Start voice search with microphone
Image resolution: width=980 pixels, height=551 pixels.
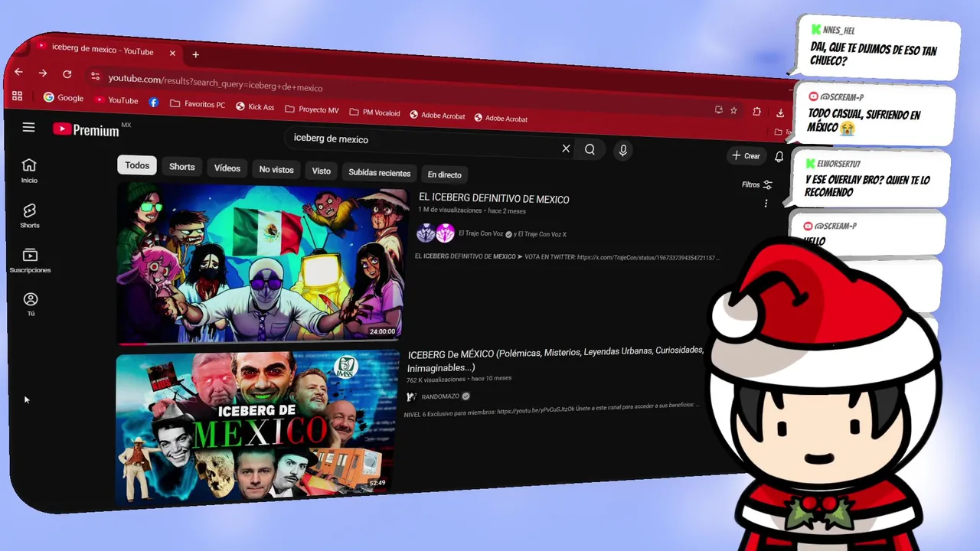pyautogui.click(x=622, y=150)
